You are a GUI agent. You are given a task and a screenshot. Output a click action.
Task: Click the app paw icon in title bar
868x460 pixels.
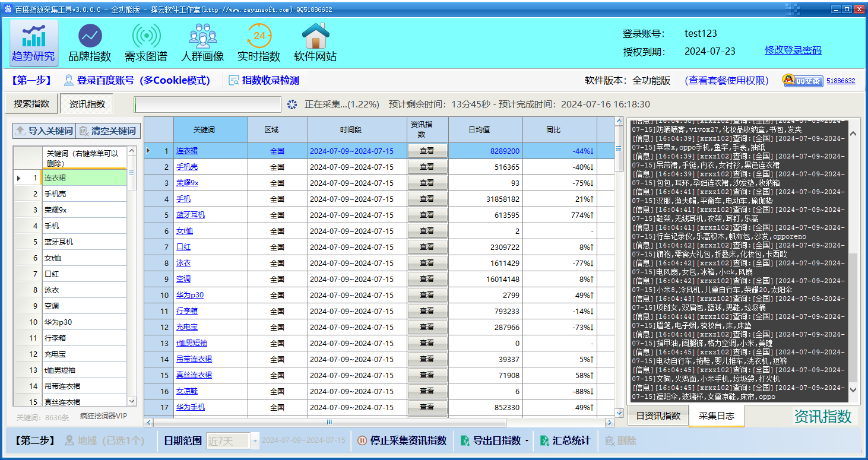(8, 9)
